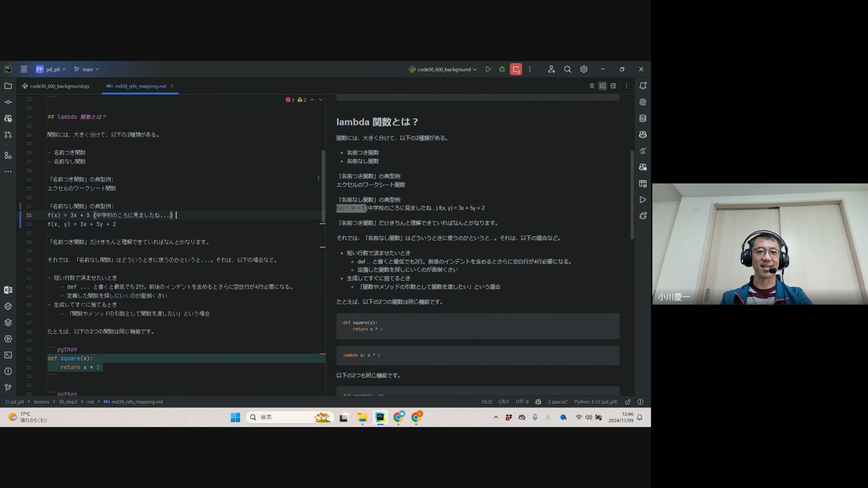The image size is (868, 488).
Task: Stop the running process
Action: 516,69
